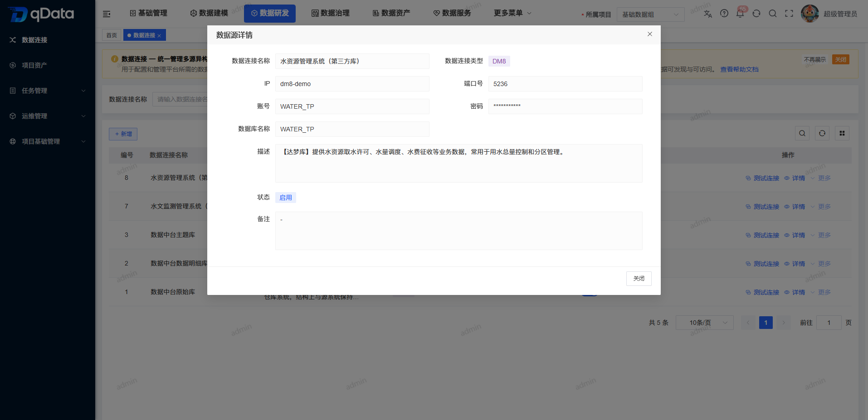Click 超级管理员 username text
This screenshot has height=420, width=868.
[x=840, y=14]
